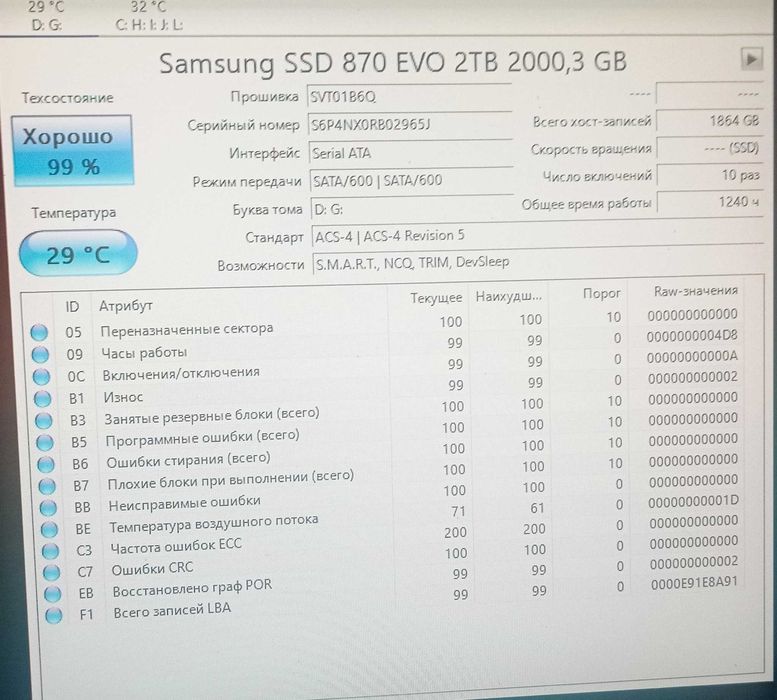This screenshot has width=777, height=700.
Task: Click the status circle for attribute BB
Action: [x=49, y=507]
